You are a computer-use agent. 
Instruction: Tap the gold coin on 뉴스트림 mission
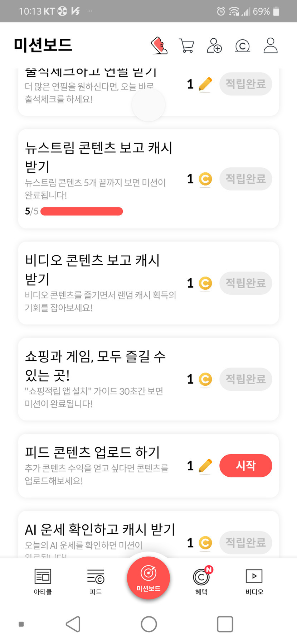click(205, 179)
